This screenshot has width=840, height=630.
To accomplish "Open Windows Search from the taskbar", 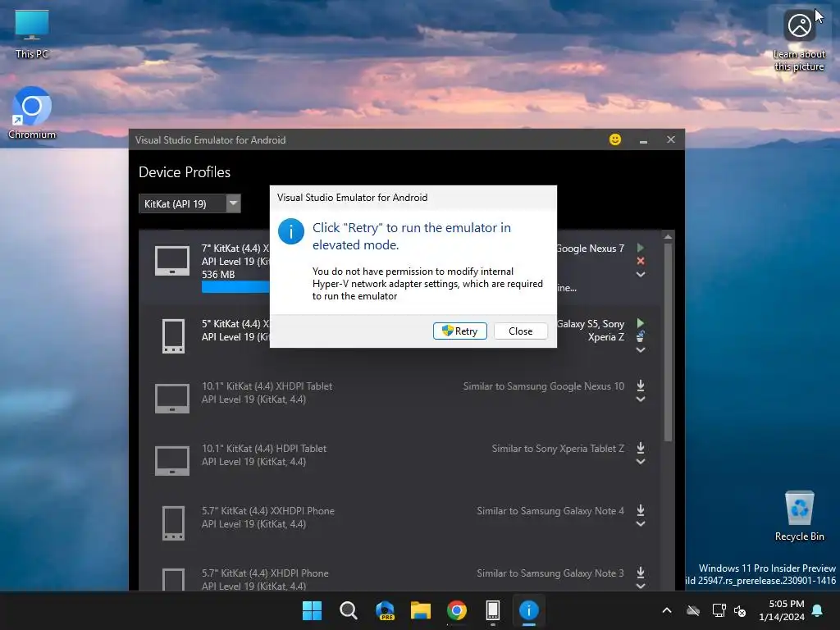I will coord(348,610).
